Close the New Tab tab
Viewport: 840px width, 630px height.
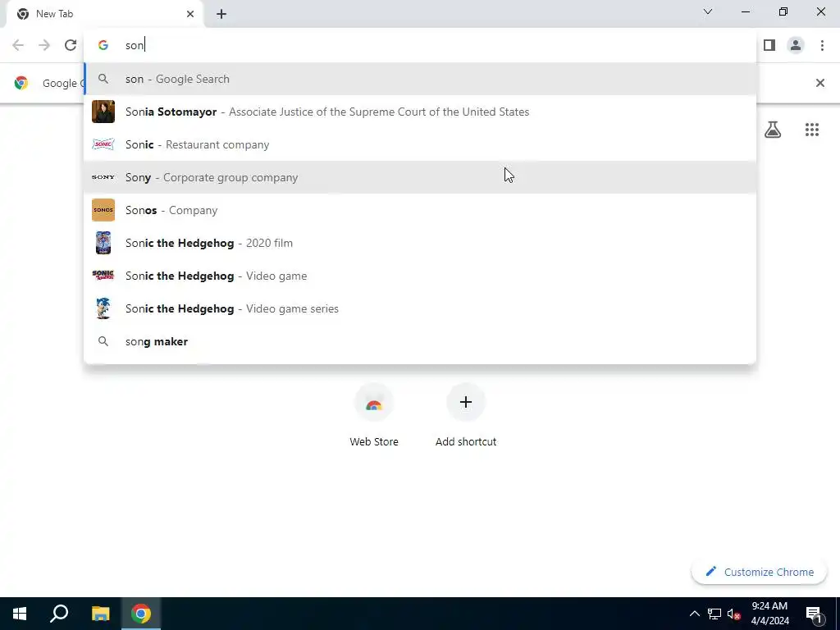tap(190, 14)
